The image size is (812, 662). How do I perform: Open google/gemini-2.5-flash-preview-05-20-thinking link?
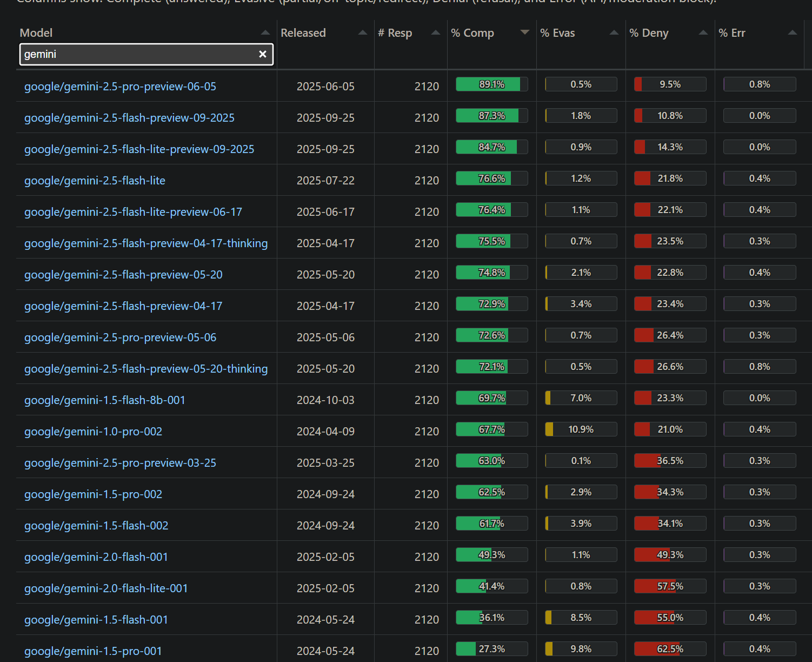pos(146,369)
